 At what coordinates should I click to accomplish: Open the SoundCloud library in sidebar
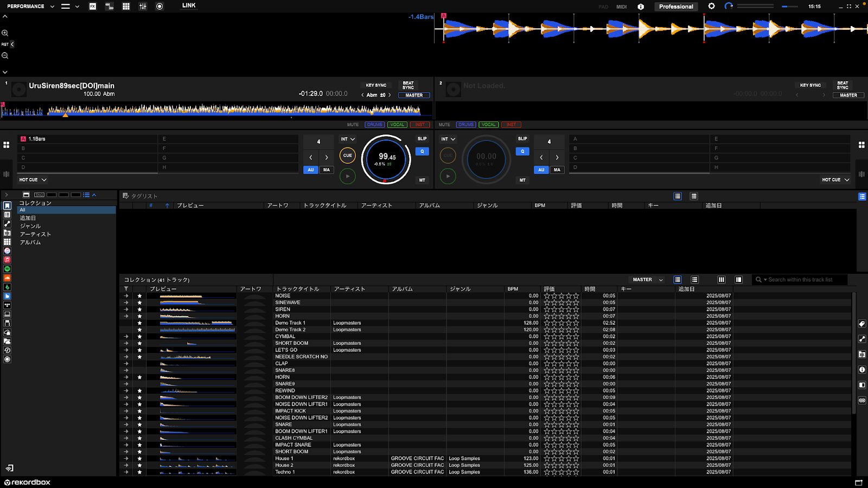[x=7, y=278]
